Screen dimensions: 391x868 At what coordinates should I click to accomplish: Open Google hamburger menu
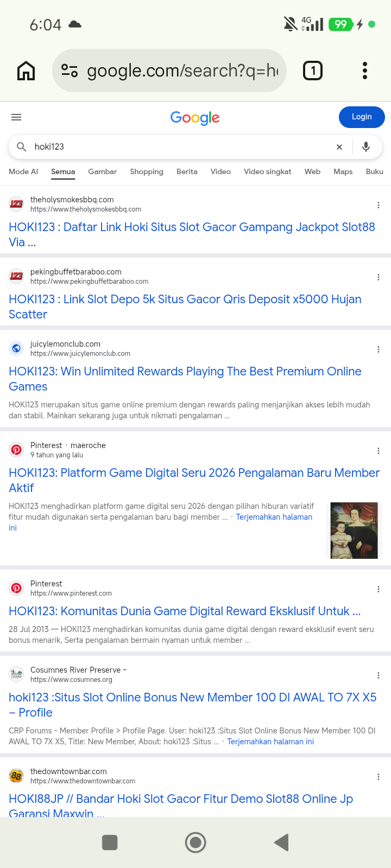[x=16, y=117]
